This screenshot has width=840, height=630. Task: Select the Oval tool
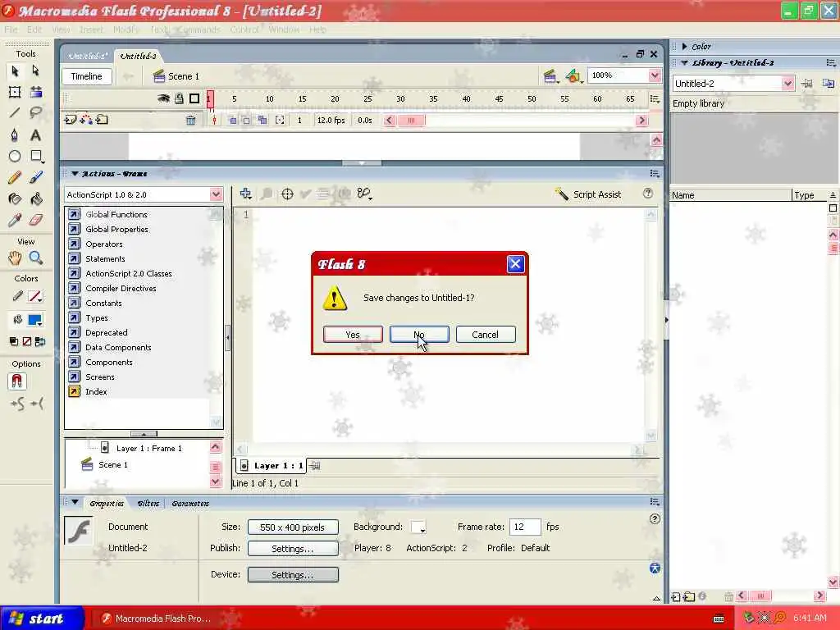[x=15, y=156]
